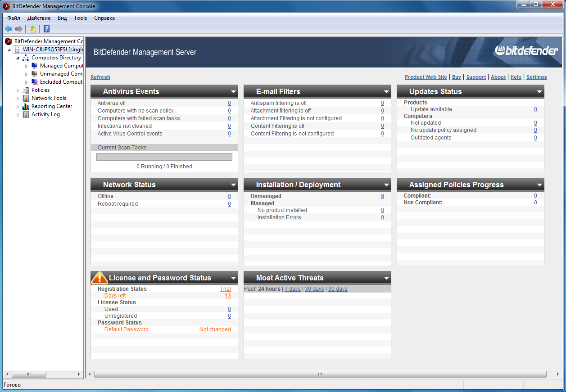
Task: Select the Network Tools tree item
Action: 49,98
